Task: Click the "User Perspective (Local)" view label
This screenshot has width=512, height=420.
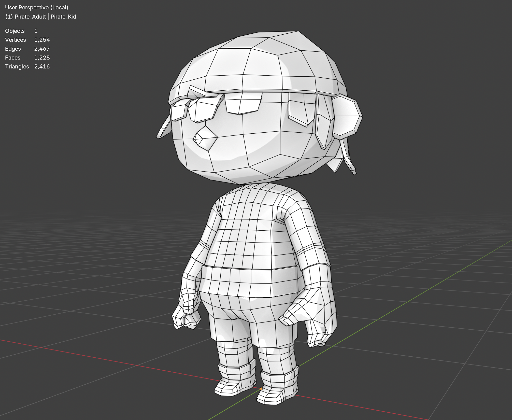Action: tap(37, 8)
